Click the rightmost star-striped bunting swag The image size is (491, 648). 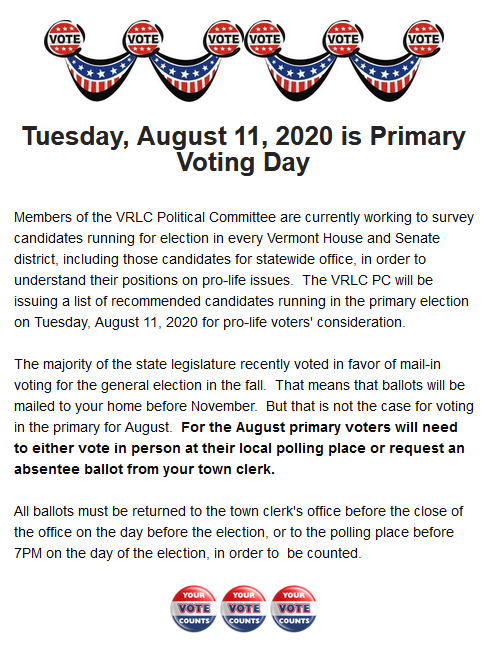coord(385,76)
